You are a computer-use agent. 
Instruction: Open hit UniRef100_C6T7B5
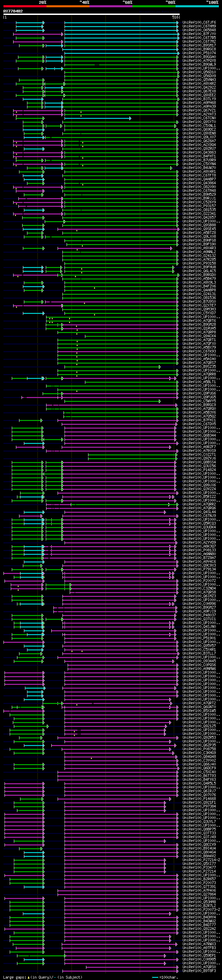[x=199, y=38]
